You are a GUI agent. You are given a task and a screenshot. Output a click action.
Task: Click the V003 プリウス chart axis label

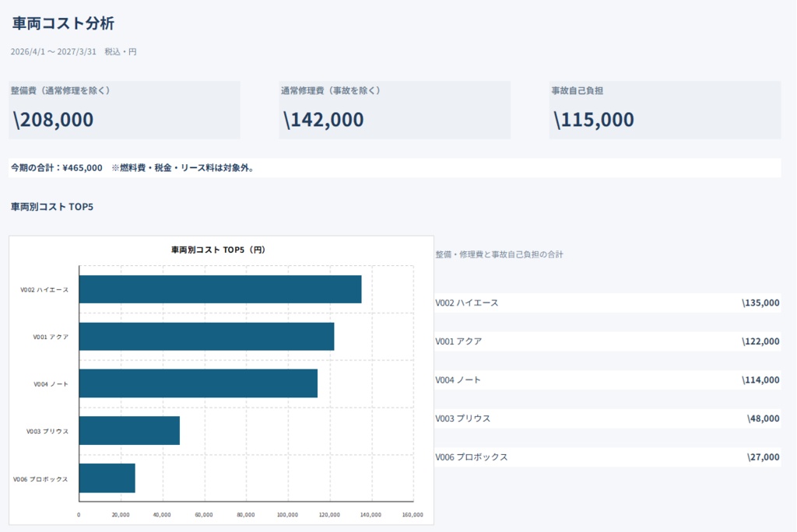click(47, 432)
